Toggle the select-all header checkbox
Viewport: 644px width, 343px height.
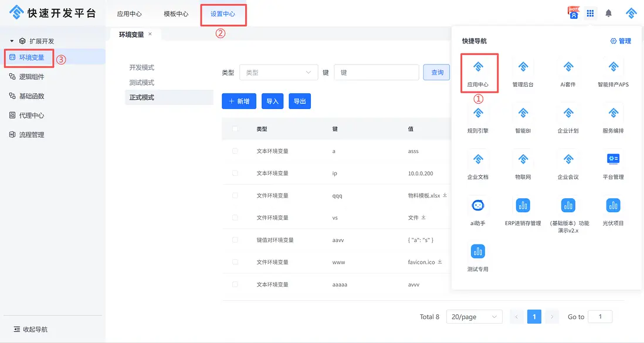[235, 129]
